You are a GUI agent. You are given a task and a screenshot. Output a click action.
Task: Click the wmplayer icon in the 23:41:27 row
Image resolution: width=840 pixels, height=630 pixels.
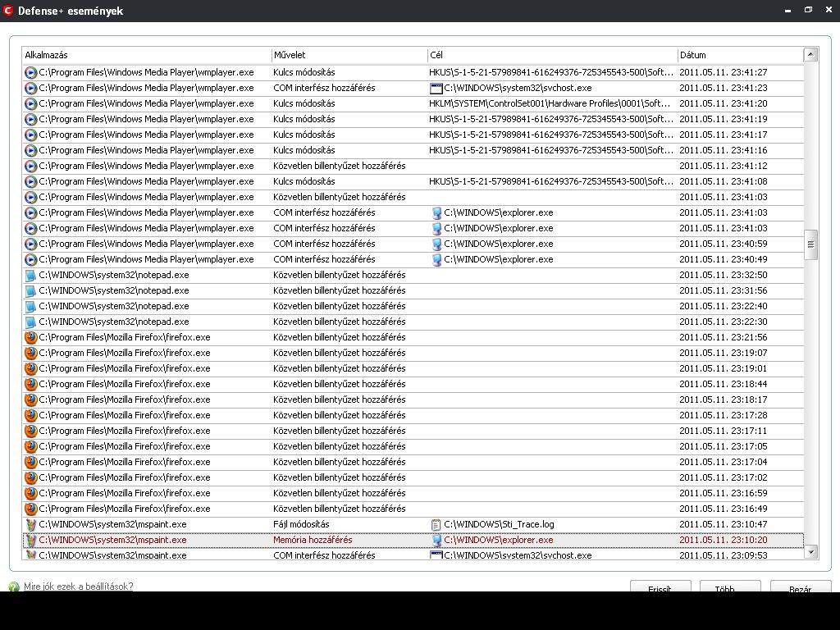coord(31,72)
